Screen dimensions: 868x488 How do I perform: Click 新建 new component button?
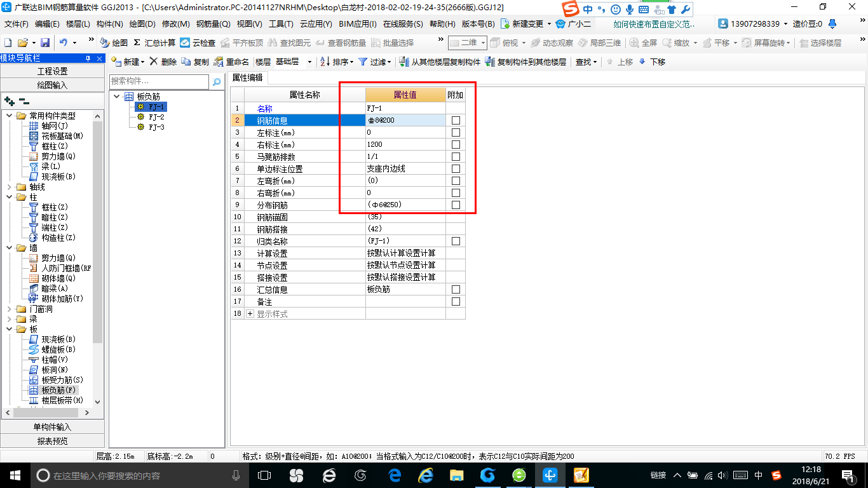[127, 62]
